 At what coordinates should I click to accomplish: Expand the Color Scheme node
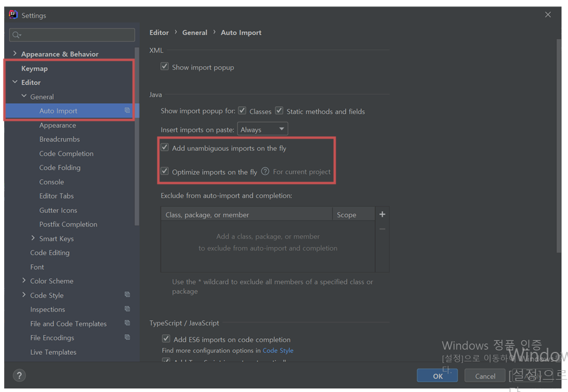24,281
